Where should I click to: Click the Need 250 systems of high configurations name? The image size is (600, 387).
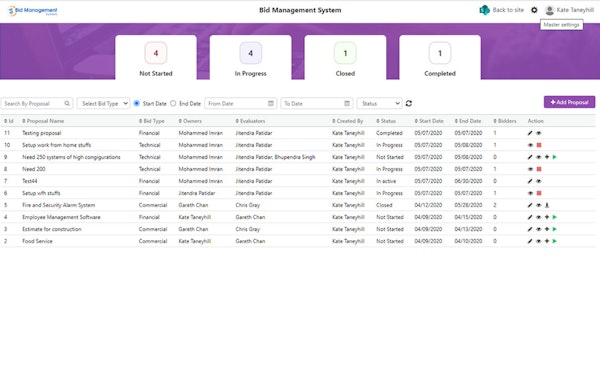(71, 157)
